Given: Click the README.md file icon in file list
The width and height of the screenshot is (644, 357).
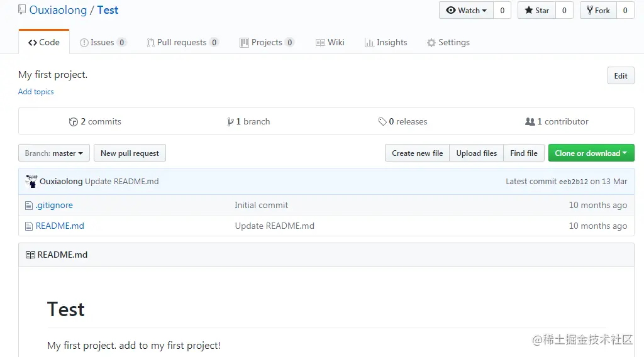Looking at the screenshot, I should click(29, 226).
